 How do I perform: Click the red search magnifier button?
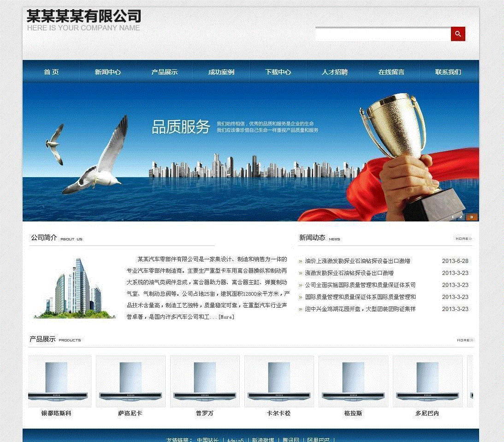point(457,34)
